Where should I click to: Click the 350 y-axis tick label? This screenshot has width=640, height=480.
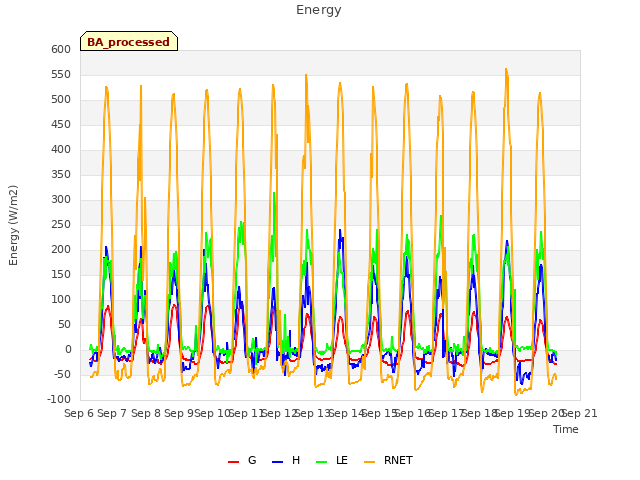click(61, 175)
